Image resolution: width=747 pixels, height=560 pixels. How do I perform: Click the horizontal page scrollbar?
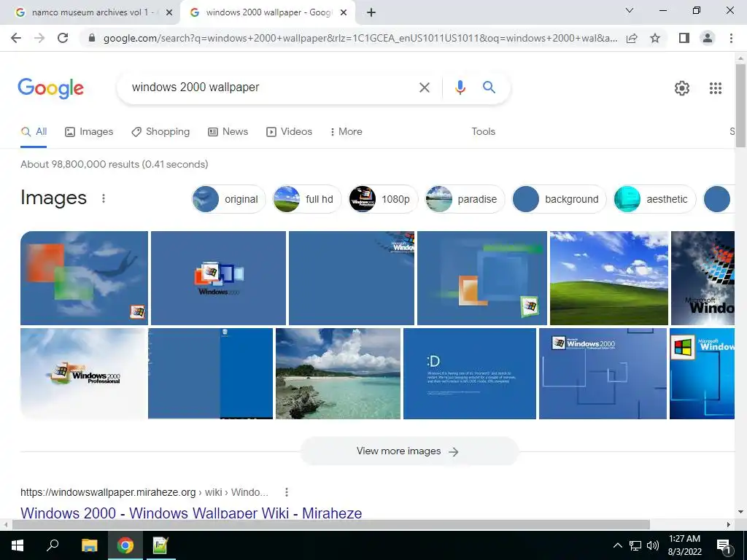331,524
